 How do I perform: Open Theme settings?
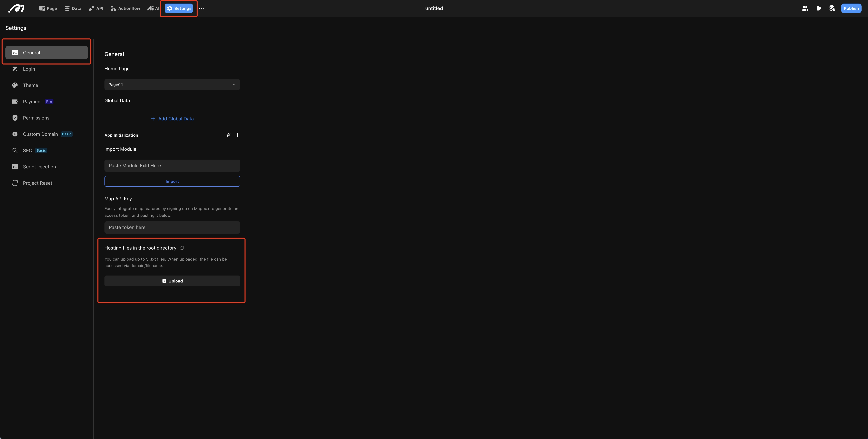46,85
